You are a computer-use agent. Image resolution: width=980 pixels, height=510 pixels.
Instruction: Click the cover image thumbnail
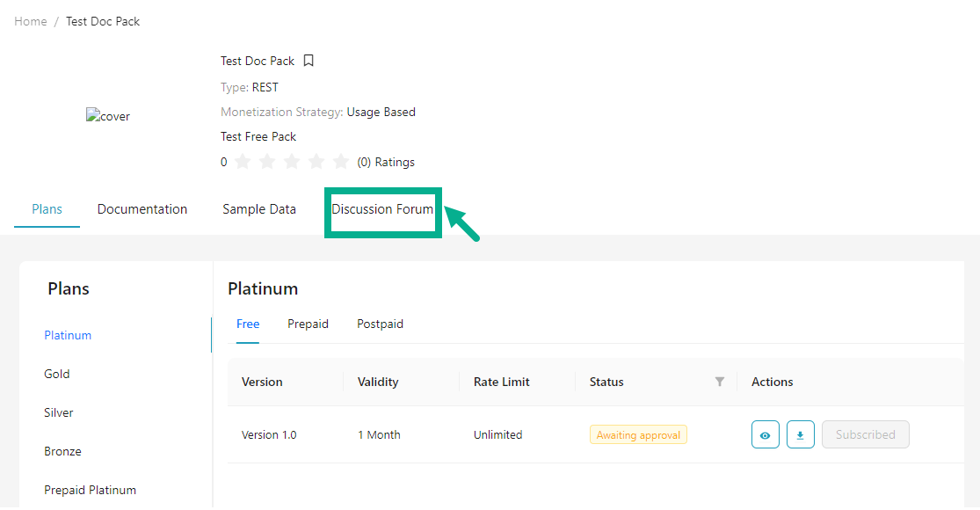pyautogui.click(x=107, y=116)
